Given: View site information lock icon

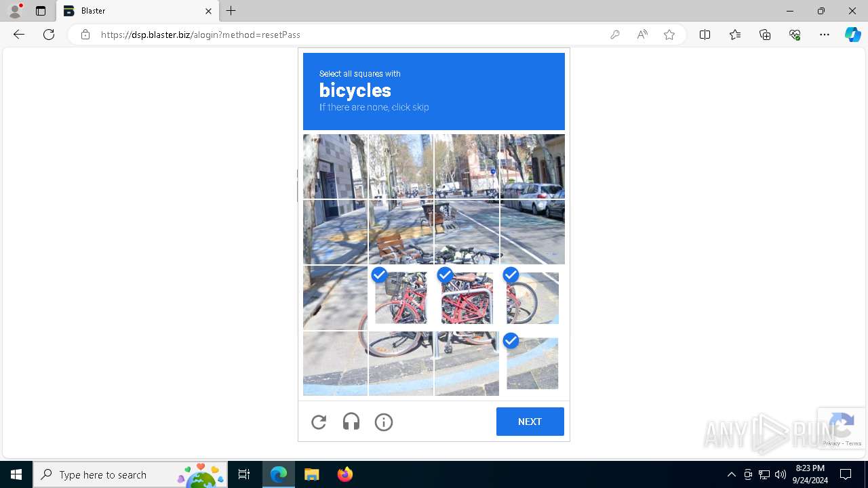Looking at the screenshot, I should pos(85,35).
